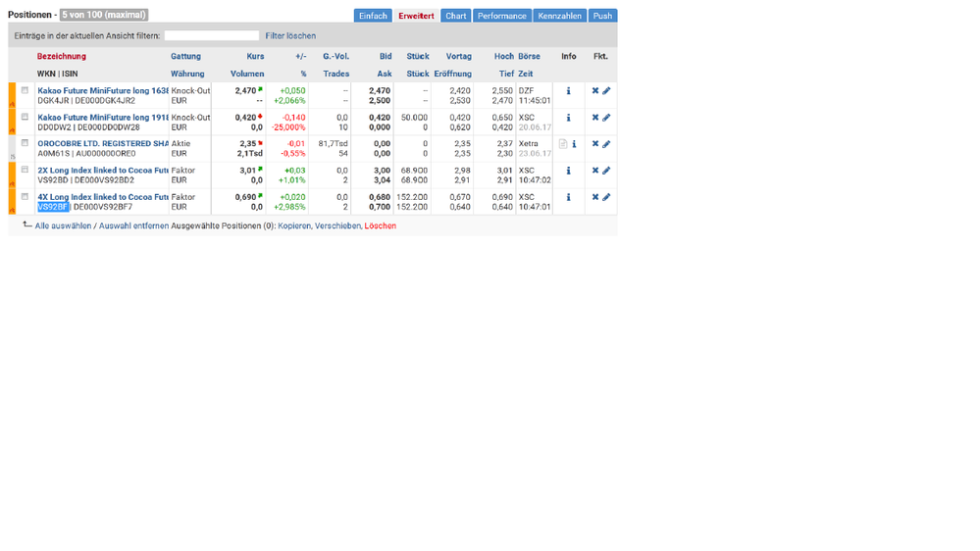This screenshot has width=980, height=551.
Task: Sort table by the Bezeichnung column header
Action: (62, 57)
